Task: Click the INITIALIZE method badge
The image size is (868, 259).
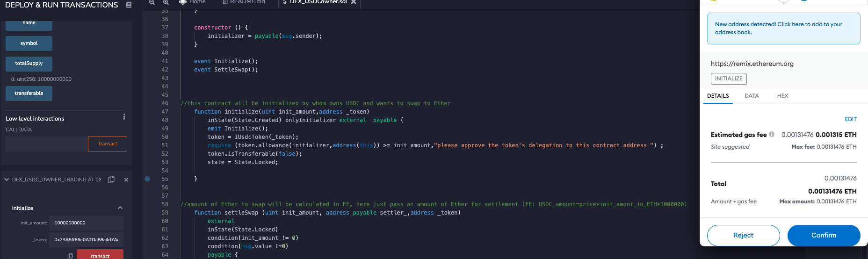Action: pyautogui.click(x=729, y=79)
